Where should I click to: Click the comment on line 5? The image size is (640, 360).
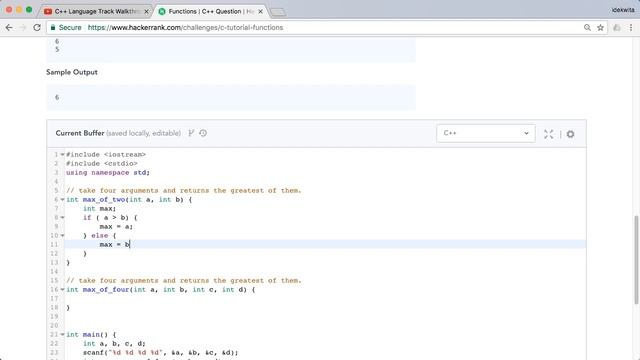click(x=184, y=190)
